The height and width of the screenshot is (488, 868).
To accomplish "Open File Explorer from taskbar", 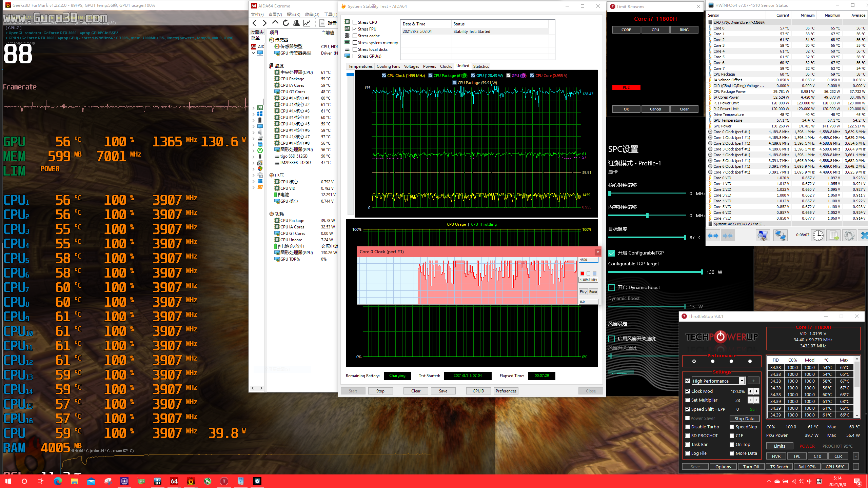I will point(75,481).
